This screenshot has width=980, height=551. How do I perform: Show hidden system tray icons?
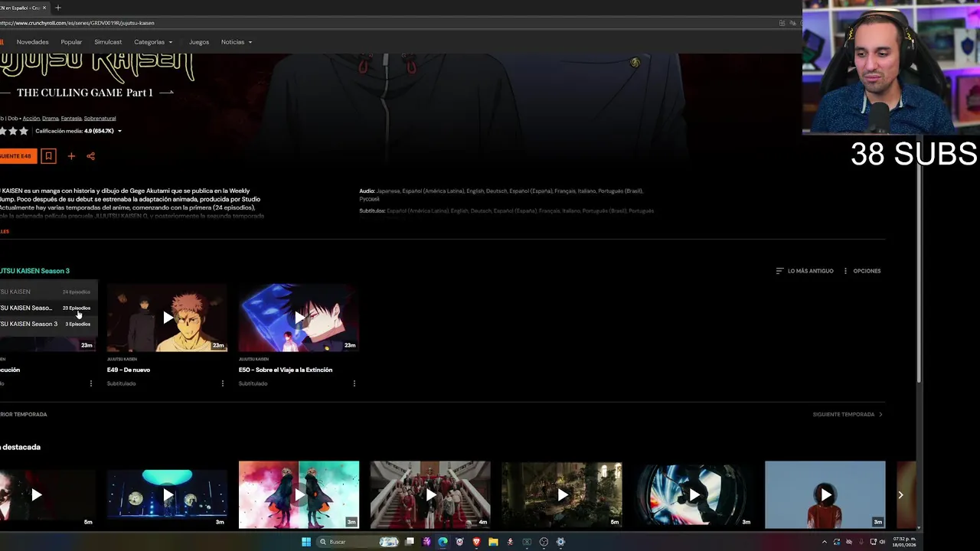pos(825,542)
